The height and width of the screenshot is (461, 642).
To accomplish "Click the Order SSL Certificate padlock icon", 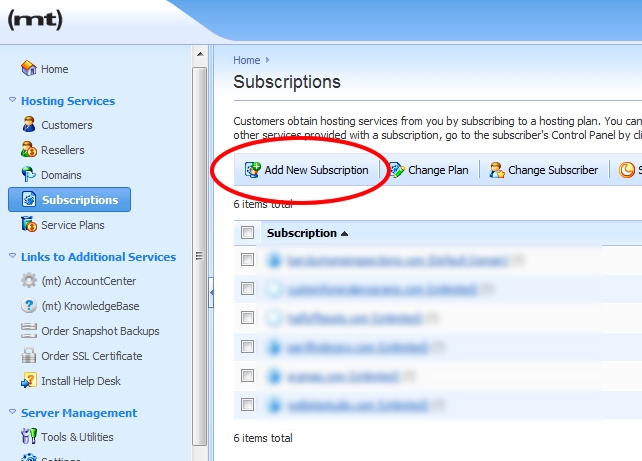I will (x=29, y=355).
